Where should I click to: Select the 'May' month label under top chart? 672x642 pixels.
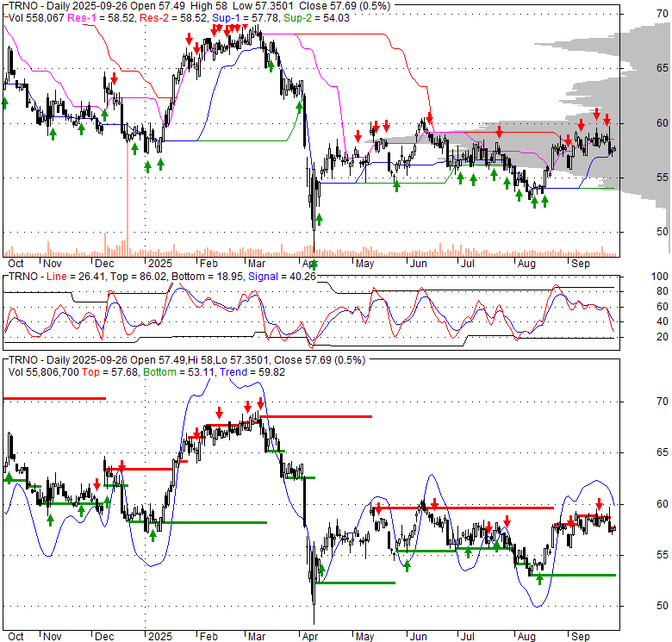(364, 264)
